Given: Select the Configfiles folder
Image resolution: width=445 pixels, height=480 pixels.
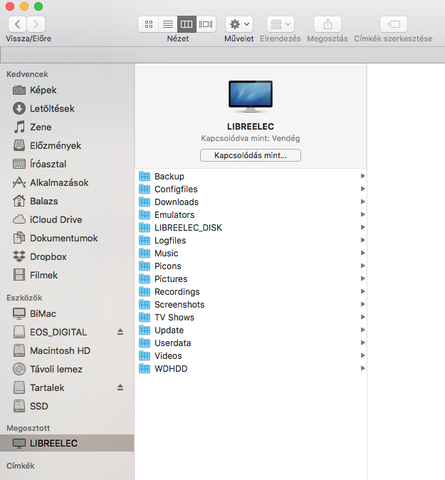Looking at the screenshot, I should (x=251, y=189).
